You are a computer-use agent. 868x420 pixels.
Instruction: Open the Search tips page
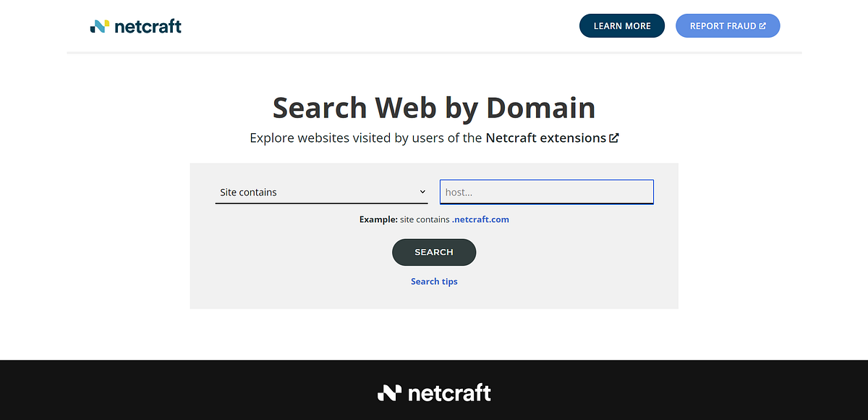434,281
